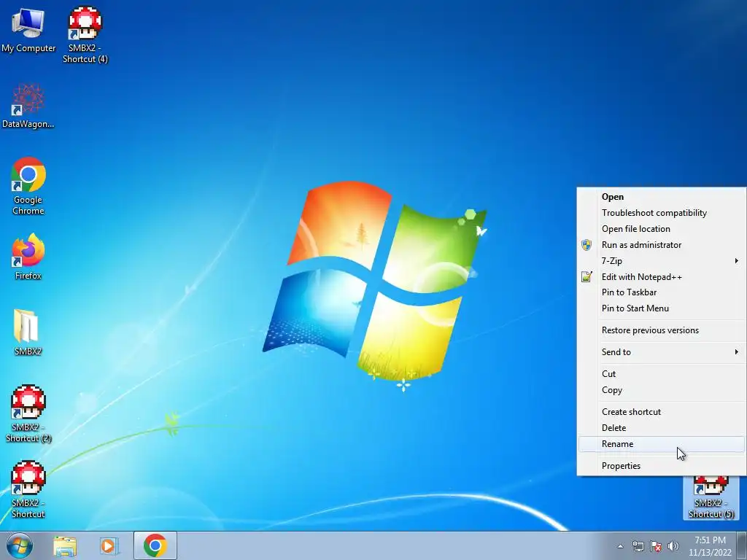This screenshot has height=560, width=747.
Task: Select the My Computer desktop icon
Action: (x=28, y=29)
